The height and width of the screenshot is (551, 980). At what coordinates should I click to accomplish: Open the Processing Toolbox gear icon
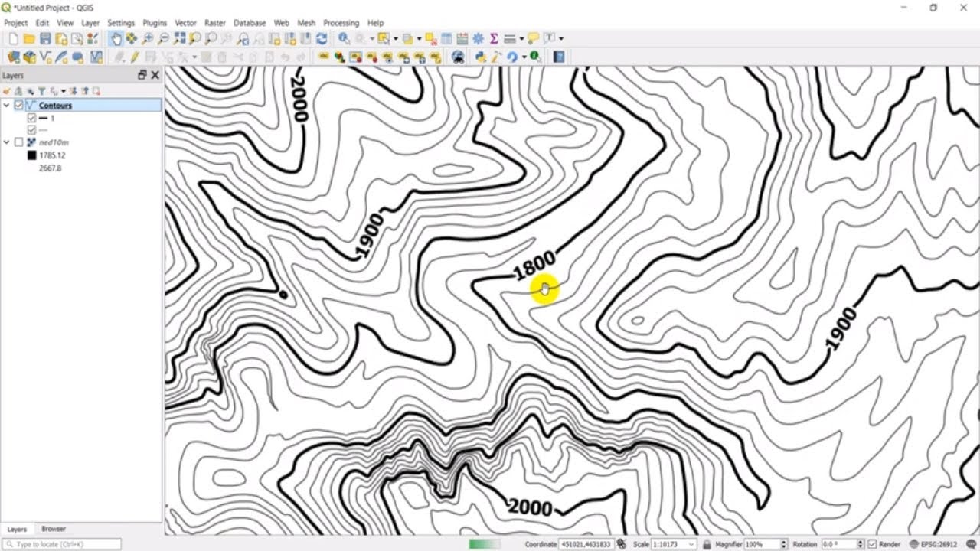click(x=478, y=38)
